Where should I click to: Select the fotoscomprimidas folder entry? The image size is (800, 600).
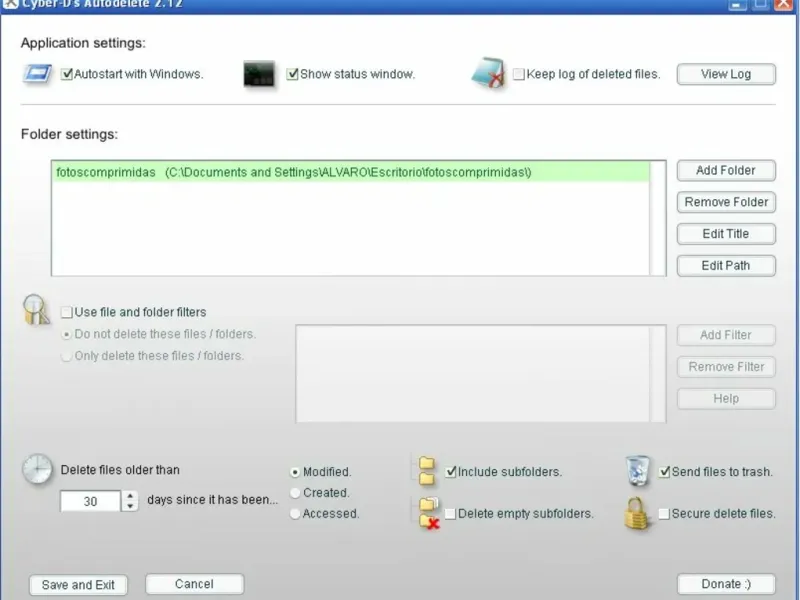(x=351, y=172)
